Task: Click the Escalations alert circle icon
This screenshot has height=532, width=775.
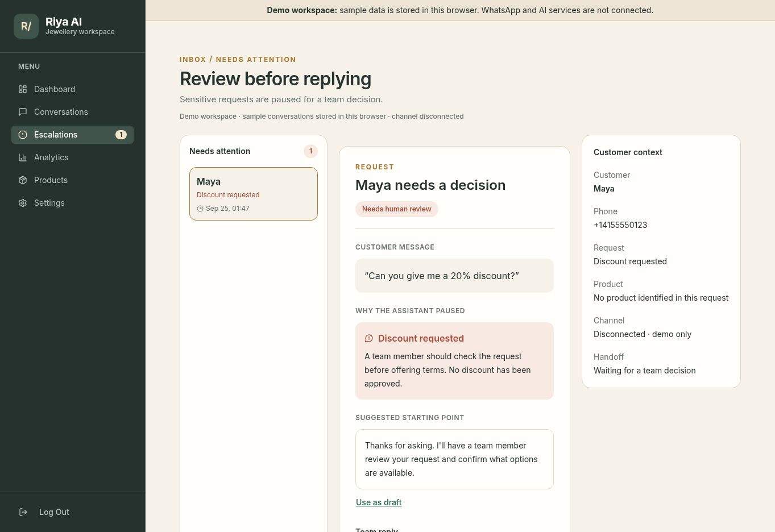Action: [23, 135]
